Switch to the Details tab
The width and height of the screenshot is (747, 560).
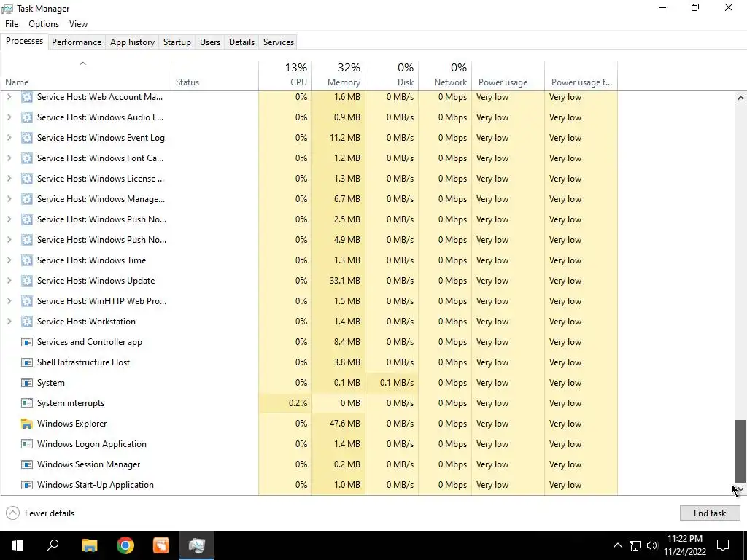241,42
